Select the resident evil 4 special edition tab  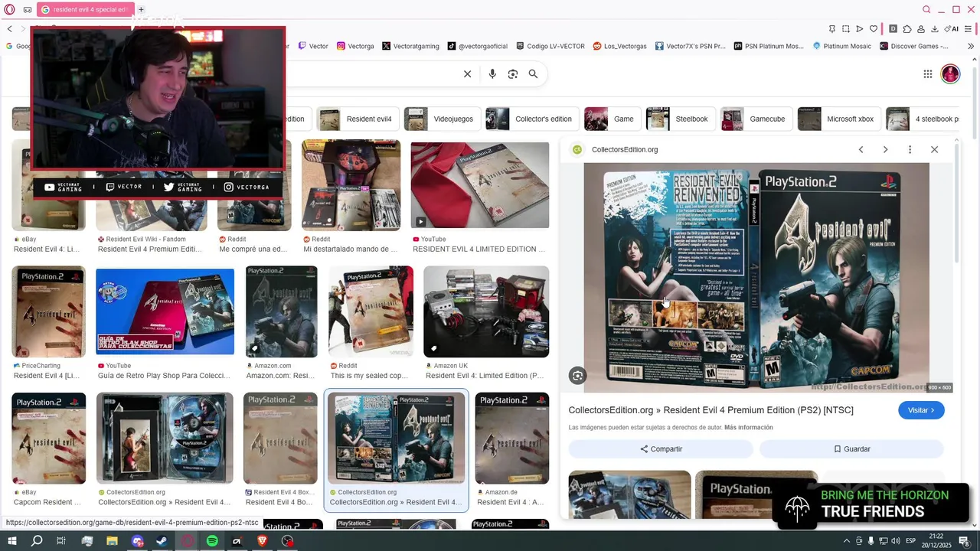85,10
